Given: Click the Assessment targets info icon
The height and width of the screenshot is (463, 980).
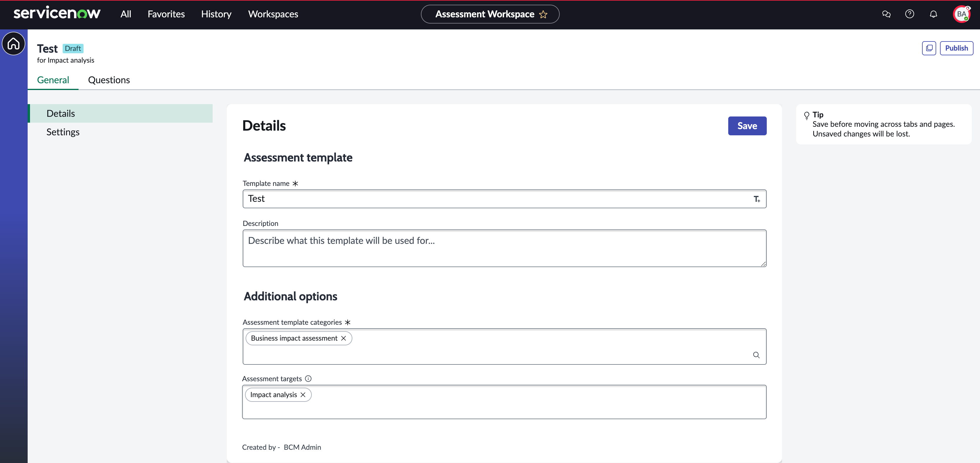Looking at the screenshot, I should [x=308, y=379].
